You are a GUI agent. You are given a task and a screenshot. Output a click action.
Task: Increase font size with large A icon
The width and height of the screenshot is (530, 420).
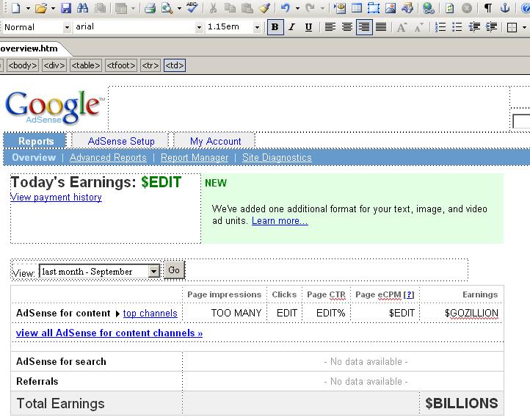[x=402, y=27]
